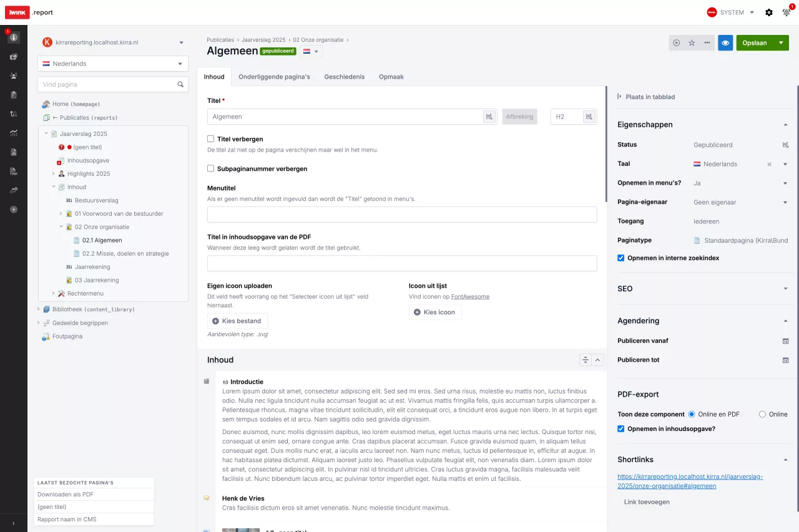Open the FontAwesome link

pos(470,297)
